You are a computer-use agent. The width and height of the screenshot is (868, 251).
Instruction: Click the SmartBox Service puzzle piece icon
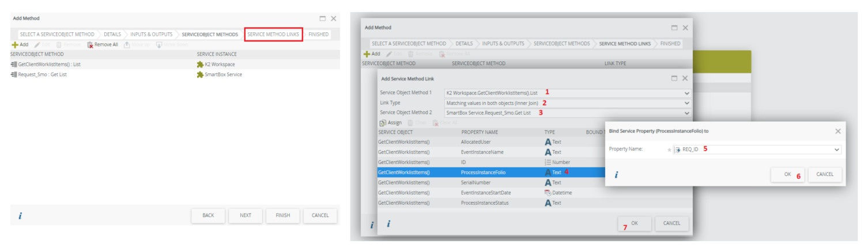200,74
